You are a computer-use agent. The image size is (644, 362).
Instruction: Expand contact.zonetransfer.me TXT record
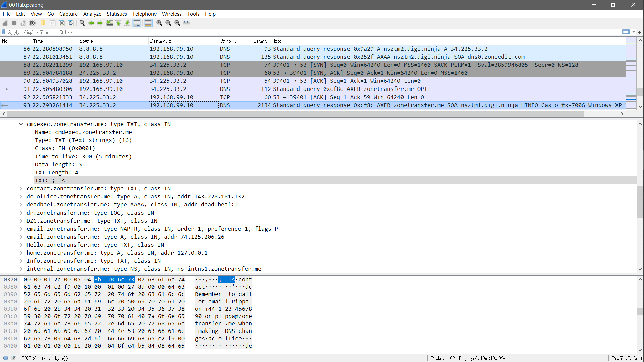tap(21, 189)
